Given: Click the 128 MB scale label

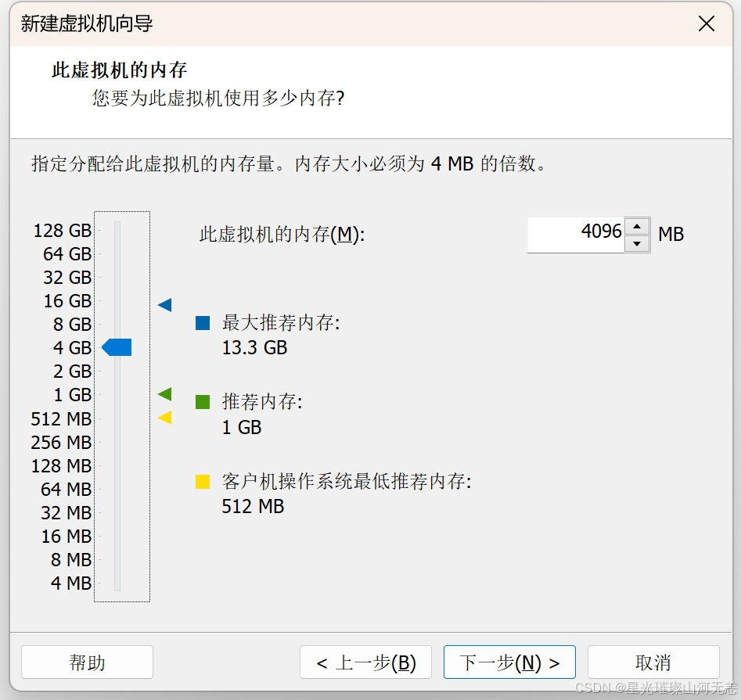Looking at the screenshot, I should (61, 465).
